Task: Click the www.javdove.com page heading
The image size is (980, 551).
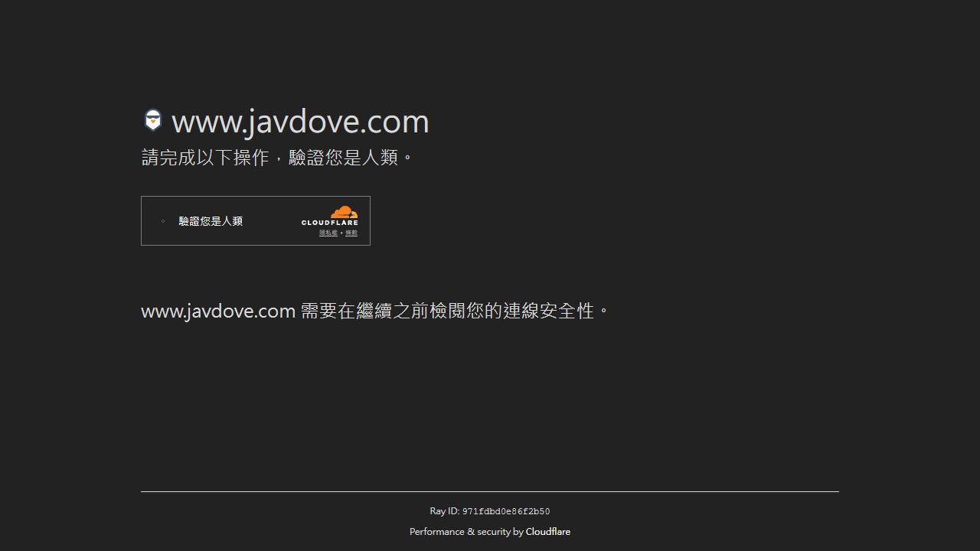Action: pos(300,121)
